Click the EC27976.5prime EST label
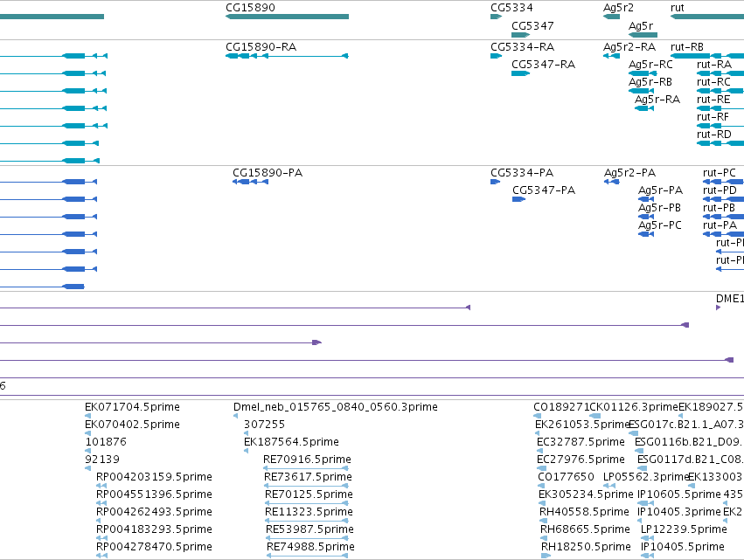This screenshot has height=560, width=744. click(x=581, y=460)
